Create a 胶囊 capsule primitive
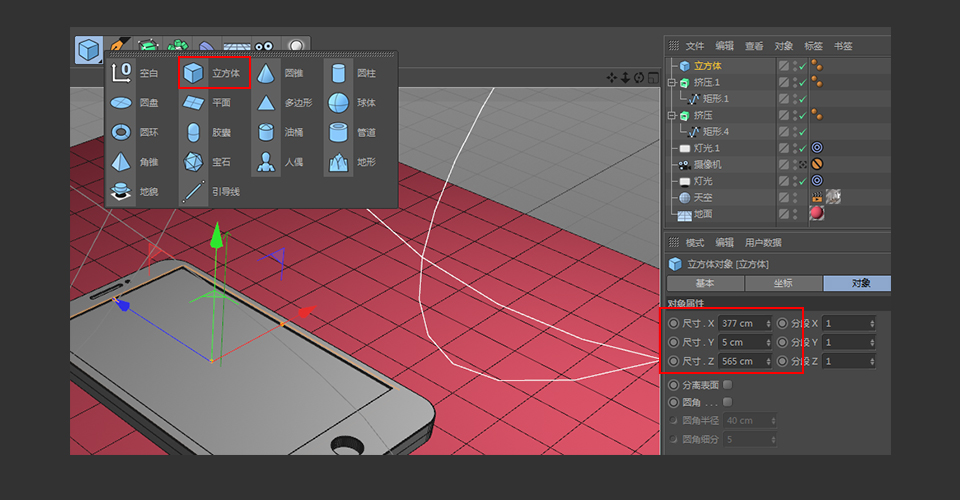This screenshot has height=500, width=960. tap(194, 132)
